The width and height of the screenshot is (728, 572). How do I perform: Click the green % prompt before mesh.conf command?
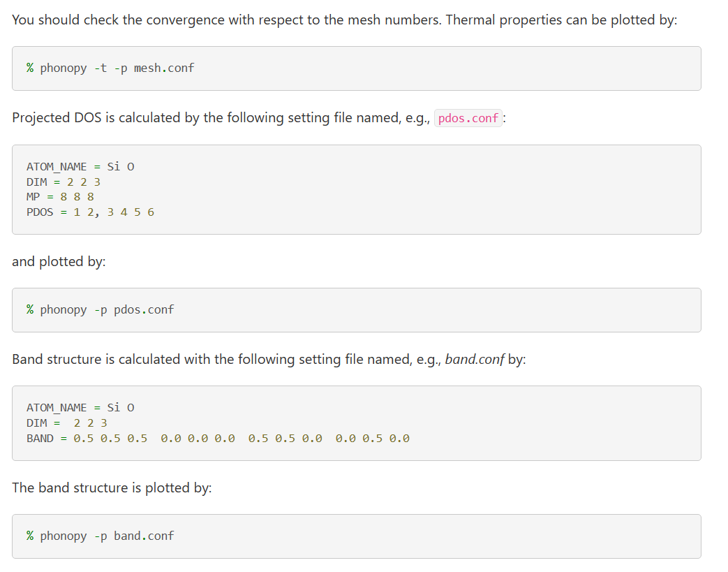30,68
